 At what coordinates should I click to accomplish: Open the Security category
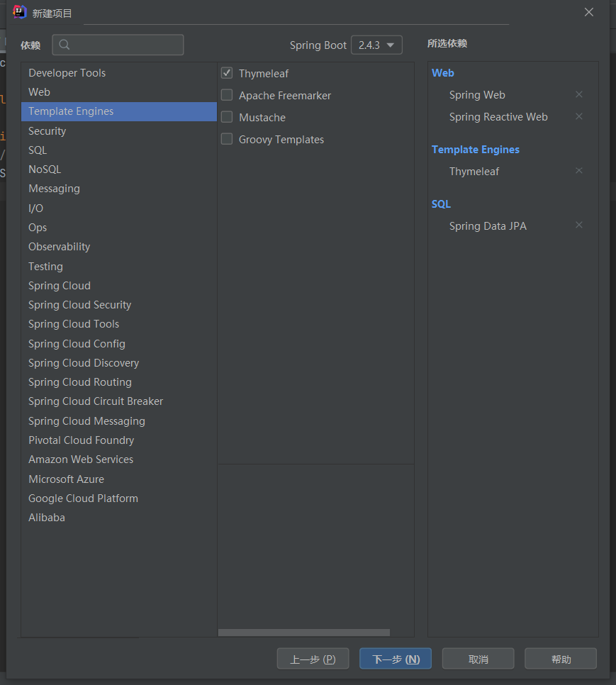point(47,131)
